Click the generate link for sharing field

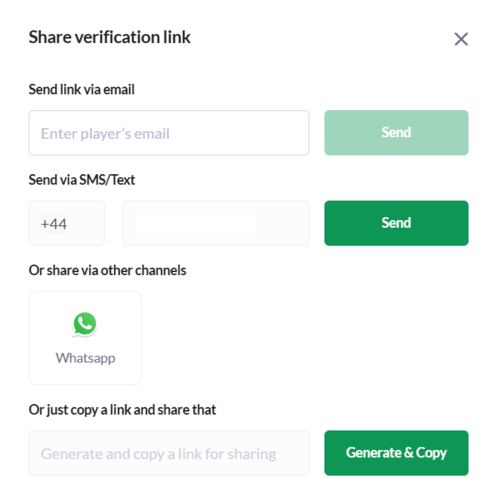click(x=169, y=453)
